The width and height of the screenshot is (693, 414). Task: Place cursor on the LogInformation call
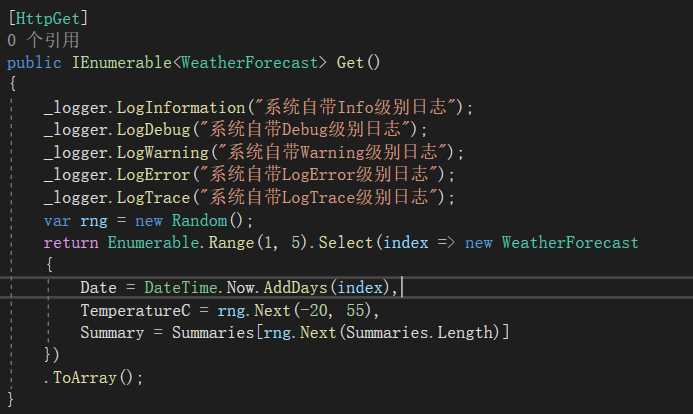click(180, 107)
